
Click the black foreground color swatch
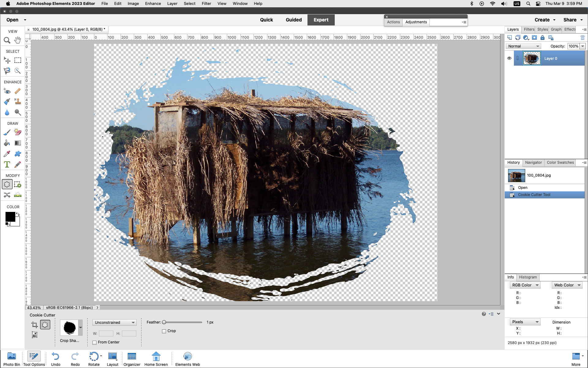click(x=10, y=217)
